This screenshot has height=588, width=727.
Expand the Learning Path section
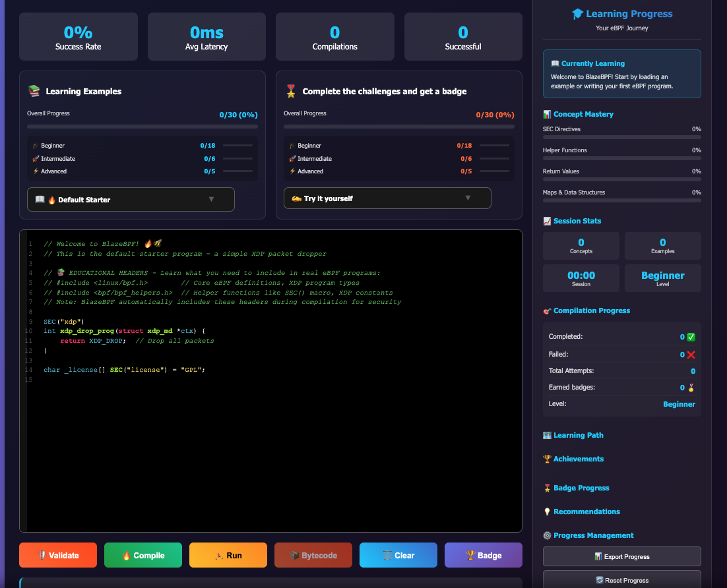click(578, 435)
